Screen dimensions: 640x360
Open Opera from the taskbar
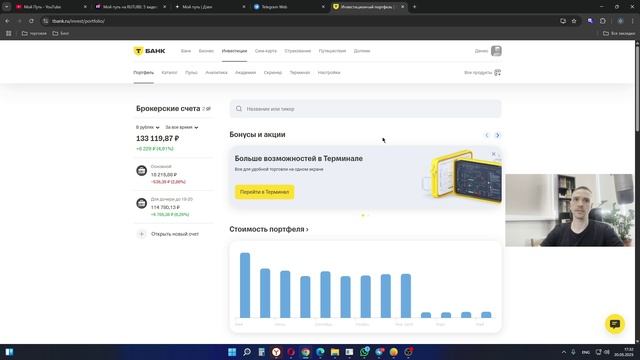pos(291,352)
